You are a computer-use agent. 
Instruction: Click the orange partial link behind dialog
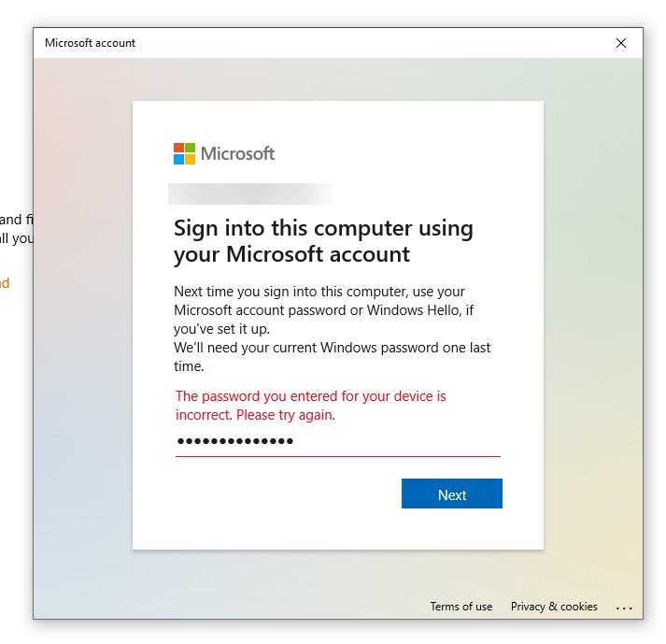click(5, 283)
